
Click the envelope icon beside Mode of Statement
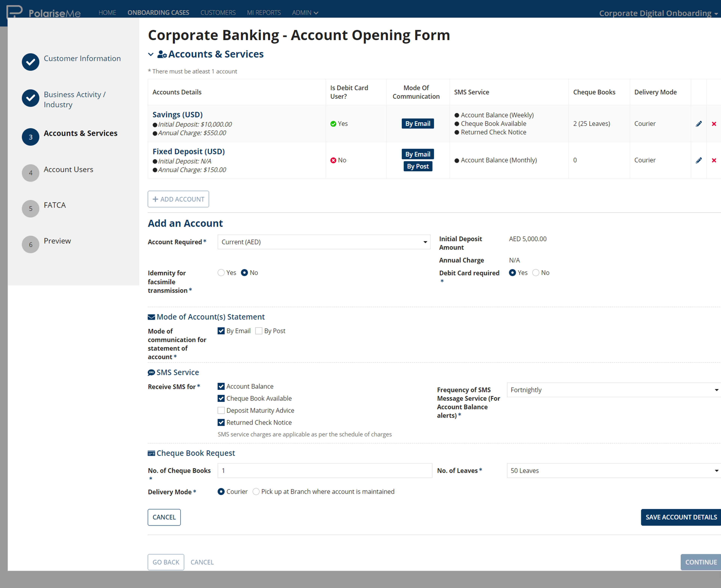point(151,317)
